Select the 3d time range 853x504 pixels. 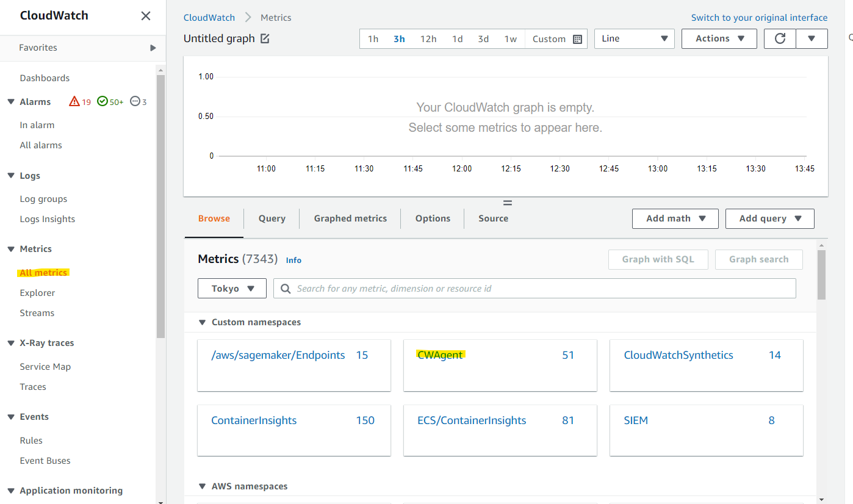(483, 39)
